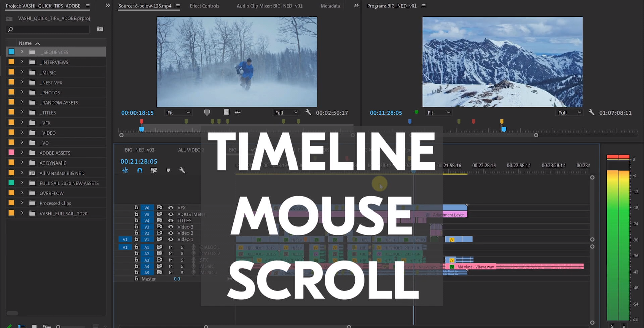Switch to Effect Controls tab

(204, 6)
